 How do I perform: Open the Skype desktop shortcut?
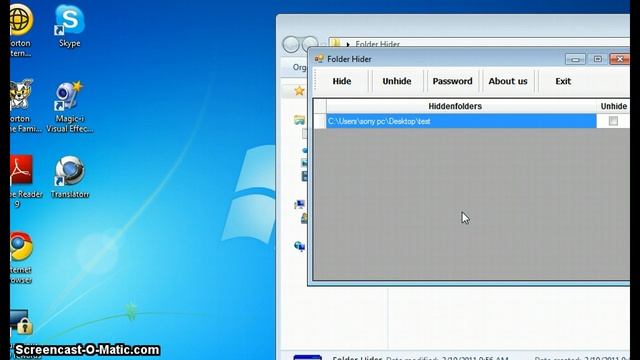(x=69, y=25)
